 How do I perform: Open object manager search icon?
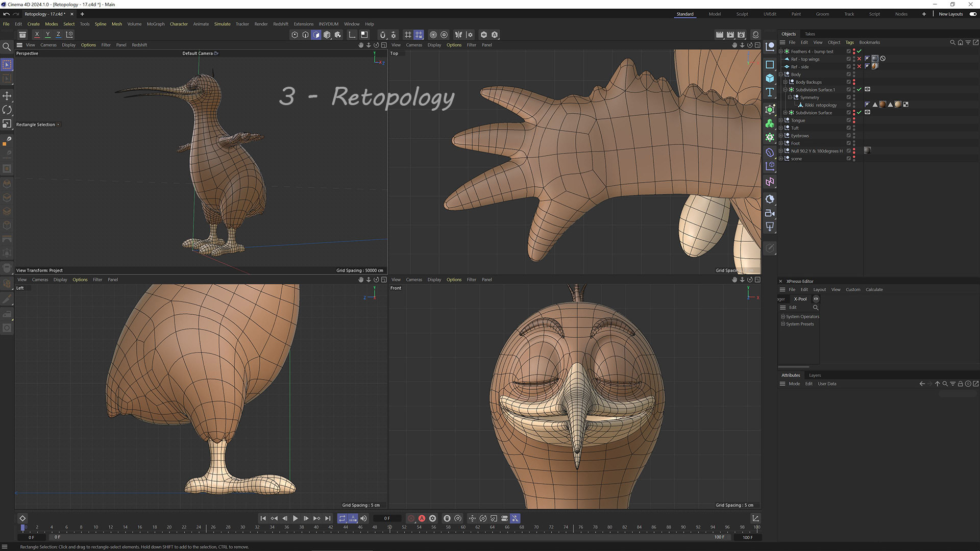(x=952, y=42)
